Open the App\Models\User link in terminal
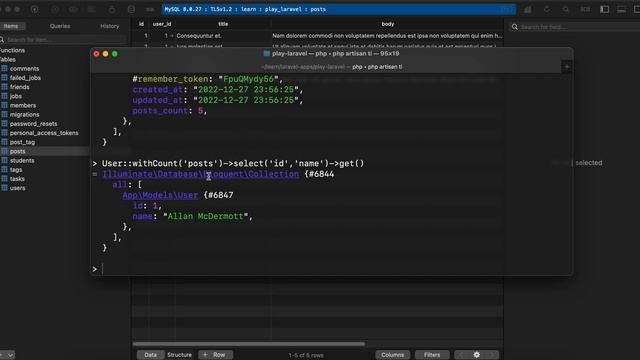The height and width of the screenshot is (360, 640). pos(160,196)
